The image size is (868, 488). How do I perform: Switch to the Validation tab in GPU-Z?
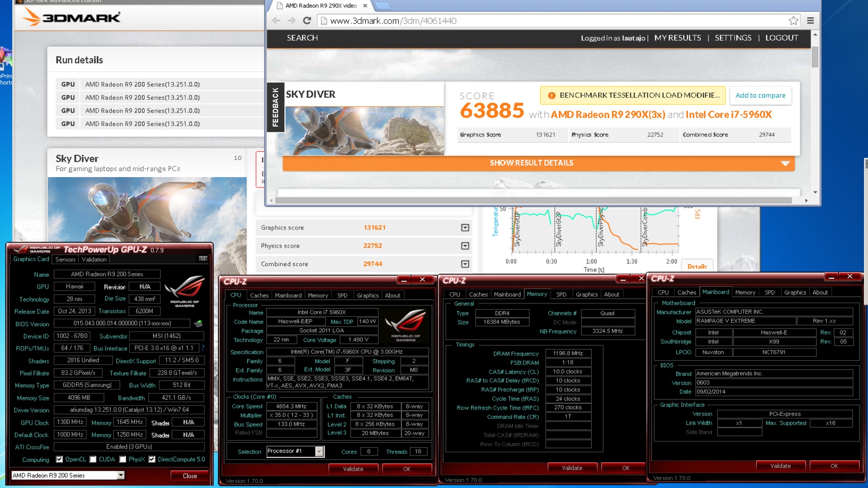(94, 259)
